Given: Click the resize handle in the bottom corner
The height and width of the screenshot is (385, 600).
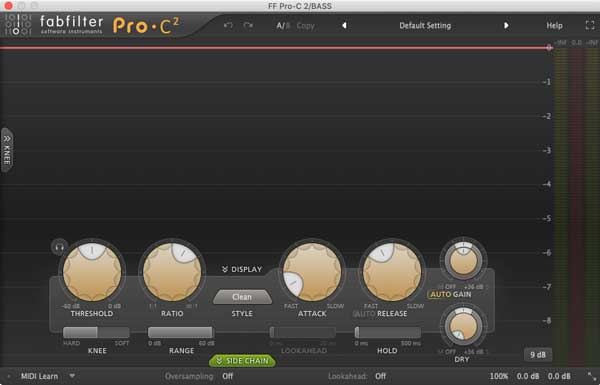Looking at the screenshot, I should 591,376.
